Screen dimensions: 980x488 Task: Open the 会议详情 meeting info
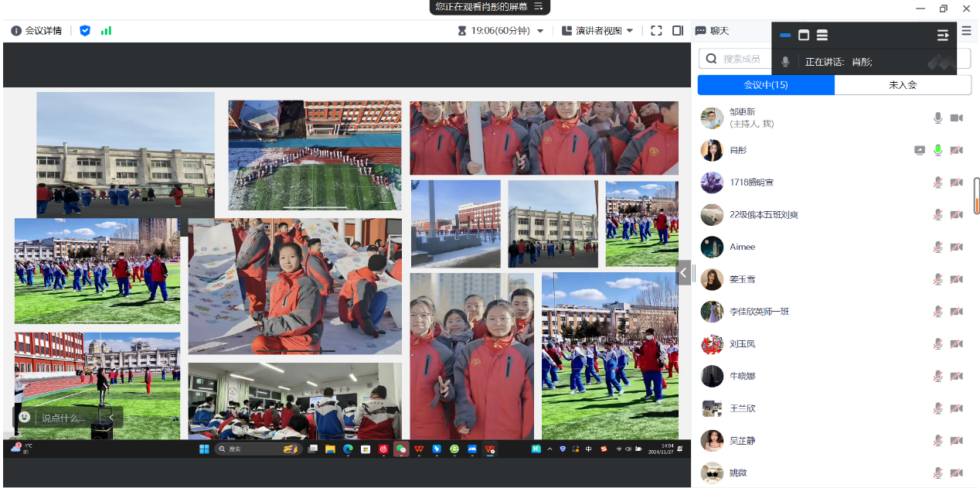pyautogui.click(x=36, y=31)
